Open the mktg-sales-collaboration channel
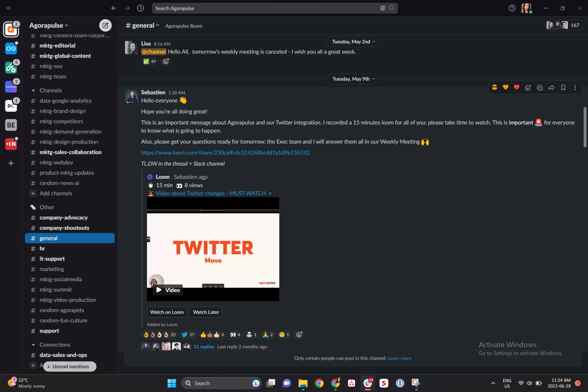588x392 pixels. 70,152
